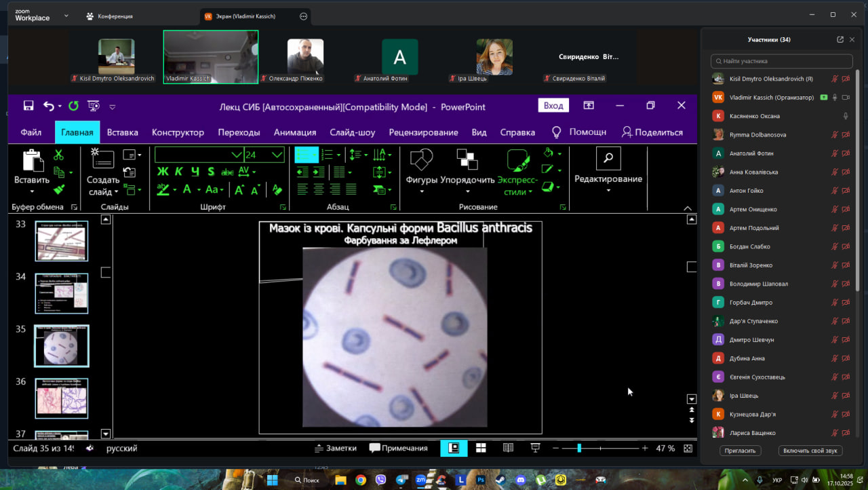Click the Cut scissors icon
Viewport: 868px width, 490px height.
point(58,155)
